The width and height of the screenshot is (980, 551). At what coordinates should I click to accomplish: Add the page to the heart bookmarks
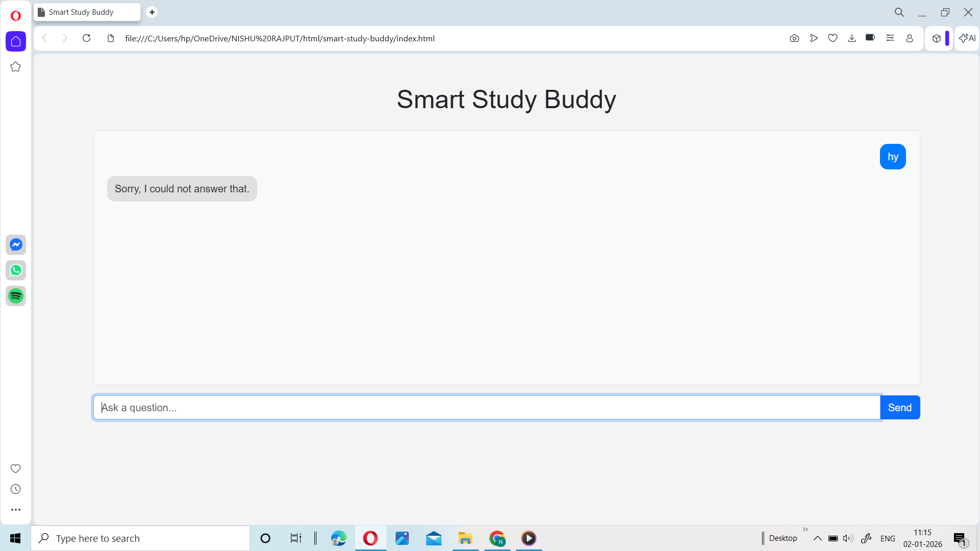pyautogui.click(x=832, y=38)
